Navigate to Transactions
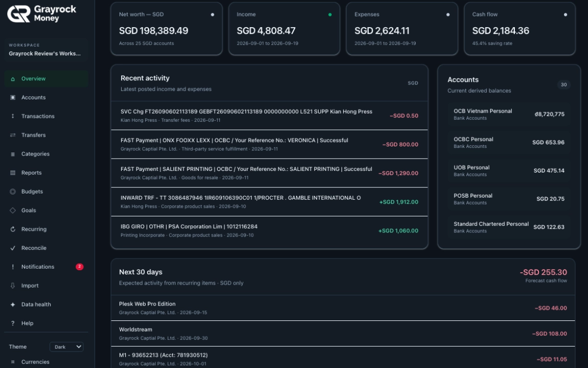 [46, 116]
